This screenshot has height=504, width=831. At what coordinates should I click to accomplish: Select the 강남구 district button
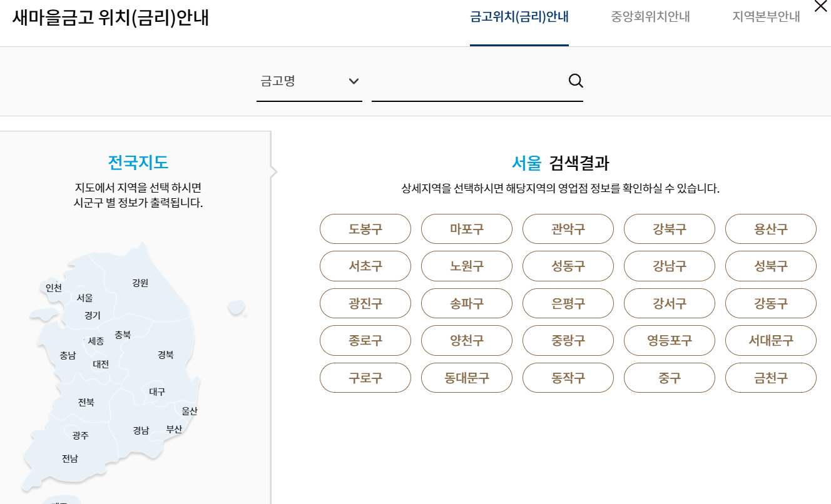tap(669, 266)
